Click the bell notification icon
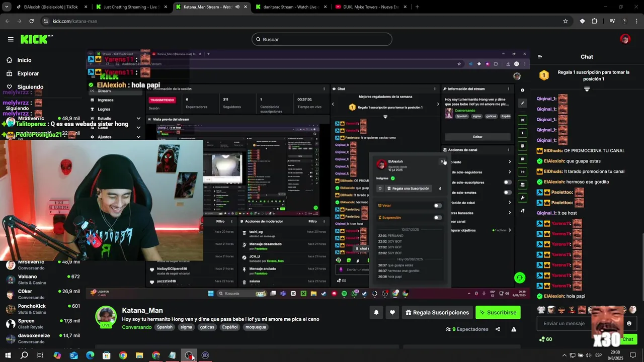The width and height of the screenshot is (644, 362). pos(376,312)
